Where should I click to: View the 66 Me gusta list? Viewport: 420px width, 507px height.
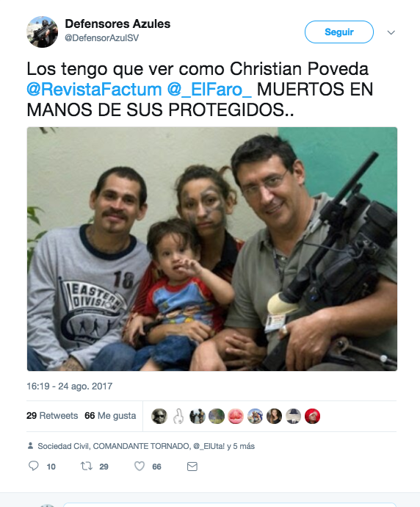[x=110, y=415]
